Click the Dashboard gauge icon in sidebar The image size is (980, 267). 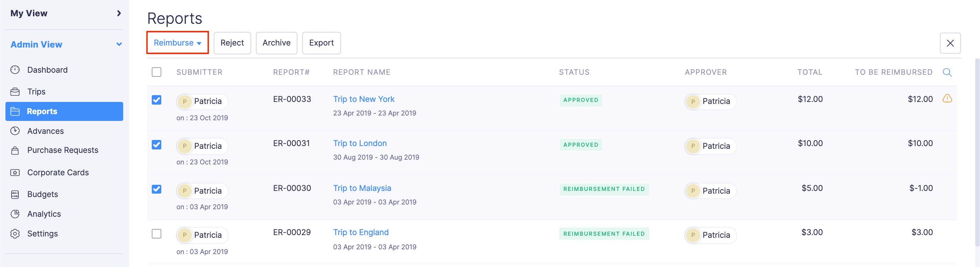(x=15, y=70)
